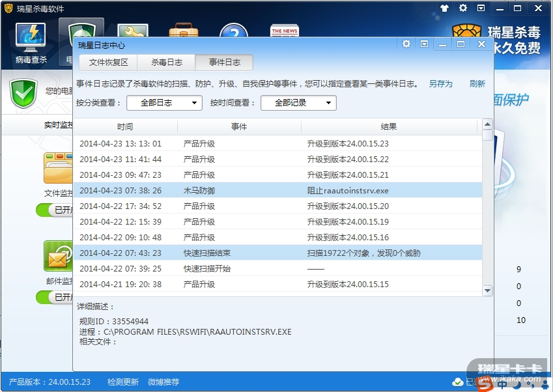Click the 刷新 link
553x392 pixels.
click(477, 84)
